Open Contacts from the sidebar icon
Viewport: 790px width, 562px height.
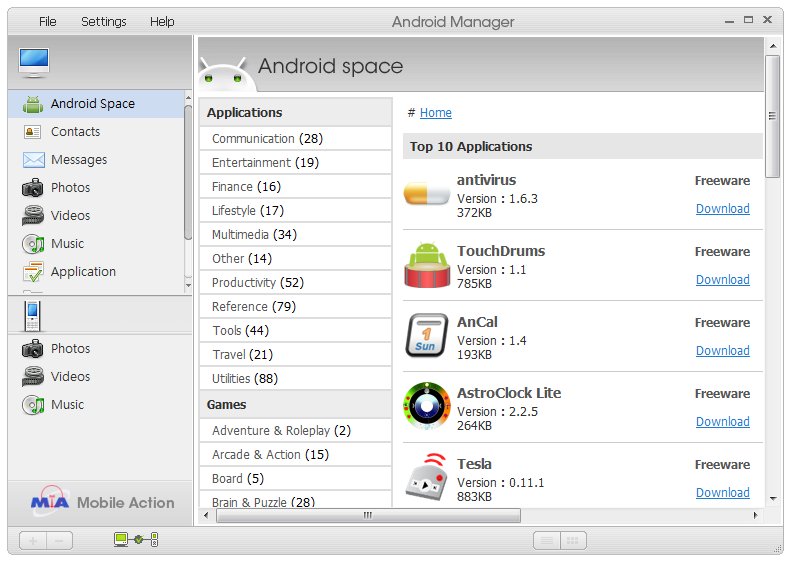click(x=33, y=132)
